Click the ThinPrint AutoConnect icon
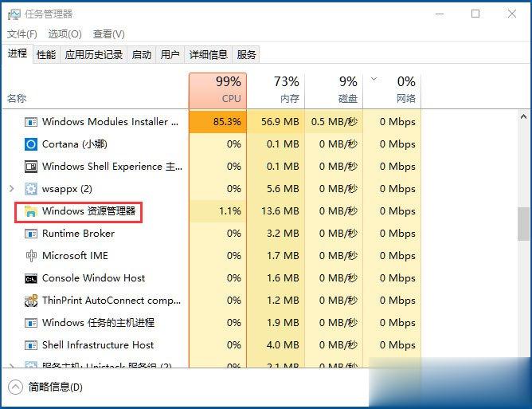The width and height of the screenshot is (532, 409). 31,301
